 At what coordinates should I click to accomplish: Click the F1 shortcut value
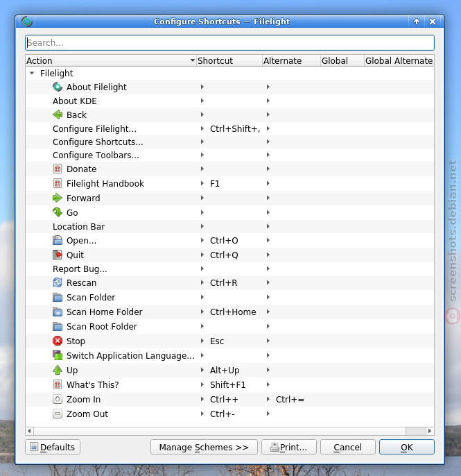215,183
